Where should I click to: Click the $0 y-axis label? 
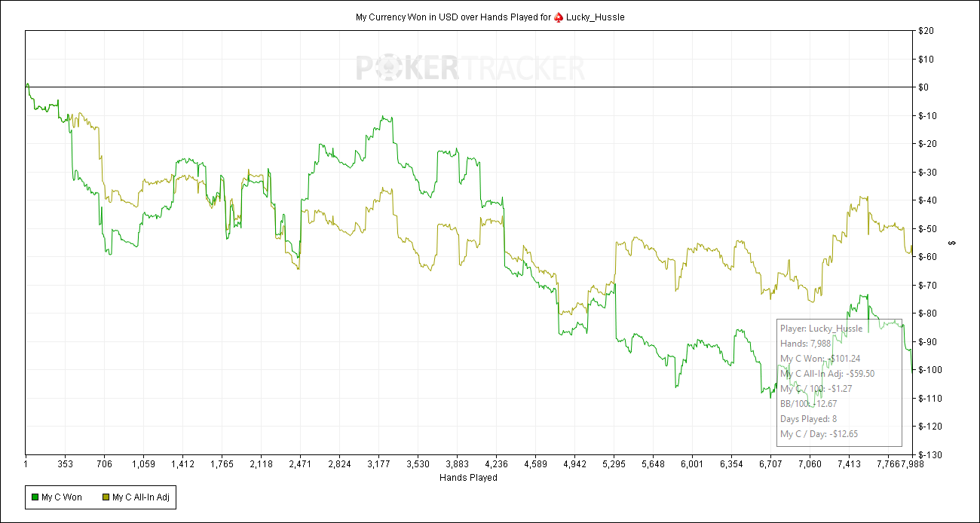(924, 87)
